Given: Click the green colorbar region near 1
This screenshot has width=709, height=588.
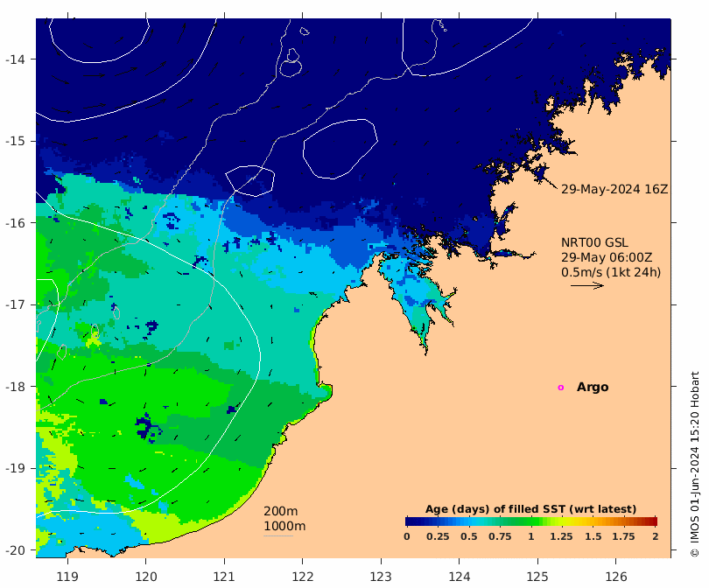Looking at the screenshot, I should [530, 521].
